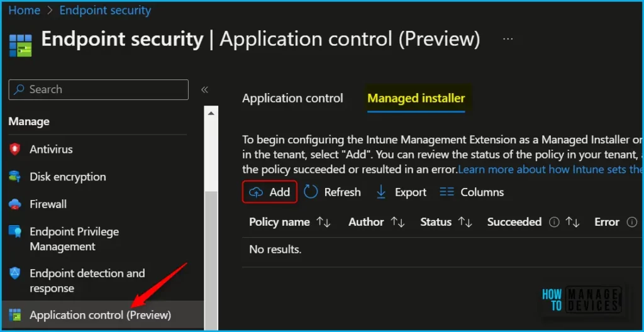The width and height of the screenshot is (644, 332).
Task: Click the Manage section heading
Action: tap(29, 121)
